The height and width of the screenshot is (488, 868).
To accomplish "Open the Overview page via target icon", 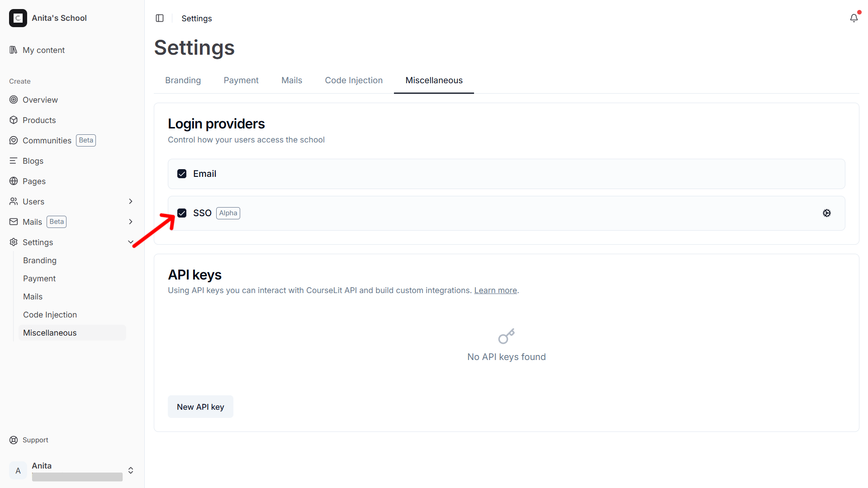I will (14, 99).
